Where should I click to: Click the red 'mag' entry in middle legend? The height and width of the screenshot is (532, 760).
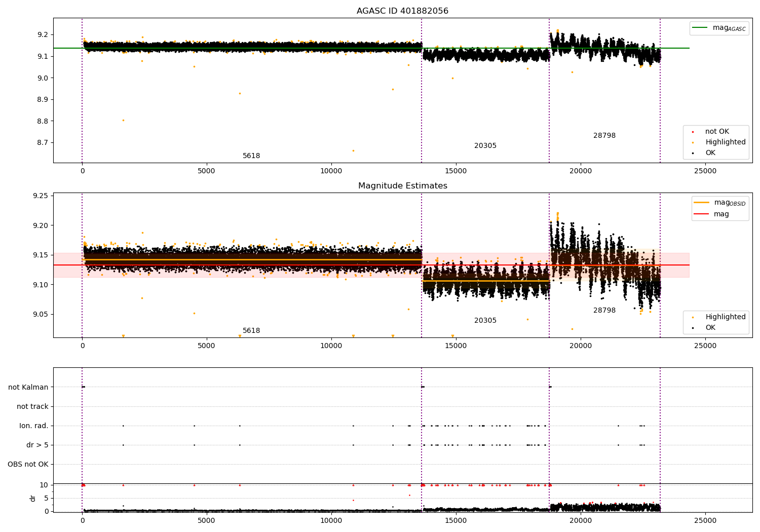pyautogui.click(x=711, y=214)
